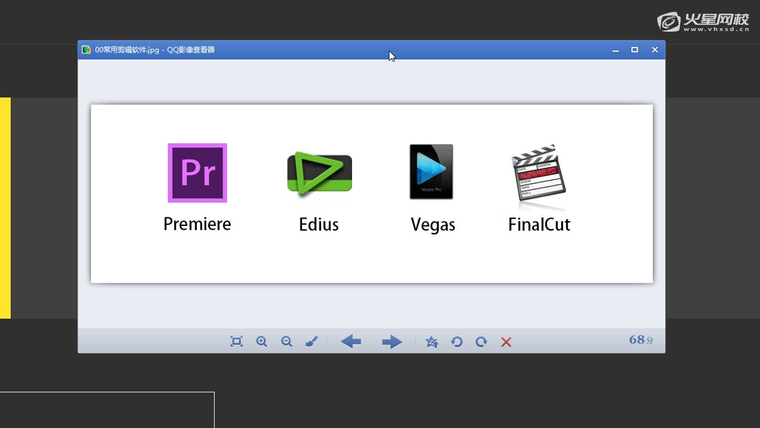
Task: Go to the next image with right arrow
Action: click(x=392, y=342)
